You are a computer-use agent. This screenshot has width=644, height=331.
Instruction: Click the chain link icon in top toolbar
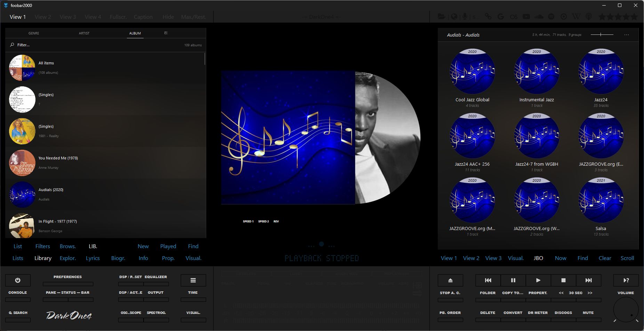pyautogui.click(x=488, y=17)
